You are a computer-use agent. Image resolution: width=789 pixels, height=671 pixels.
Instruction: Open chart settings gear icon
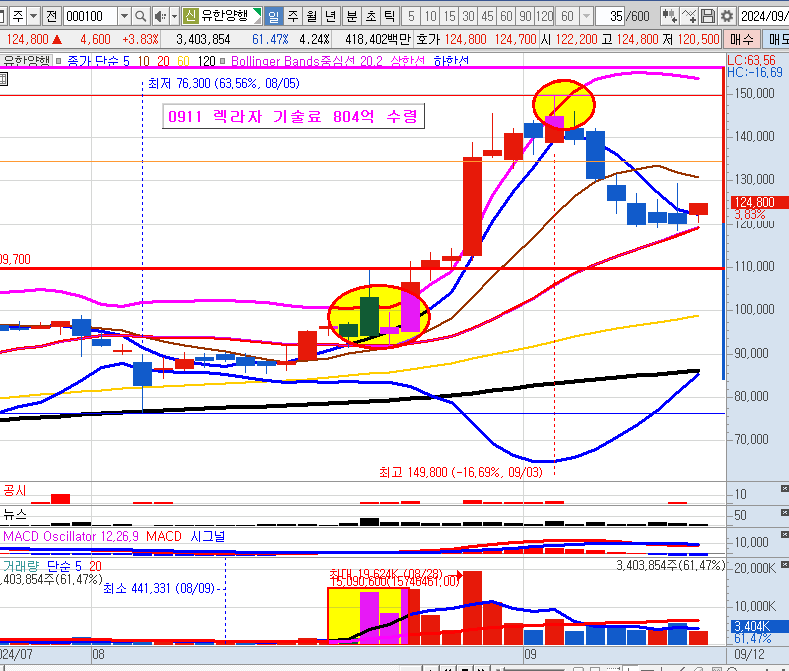tap(727, 16)
